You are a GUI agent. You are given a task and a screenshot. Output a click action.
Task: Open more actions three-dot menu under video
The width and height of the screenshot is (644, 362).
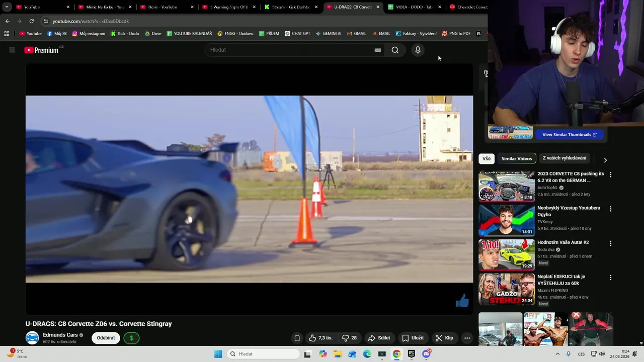point(467,338)
